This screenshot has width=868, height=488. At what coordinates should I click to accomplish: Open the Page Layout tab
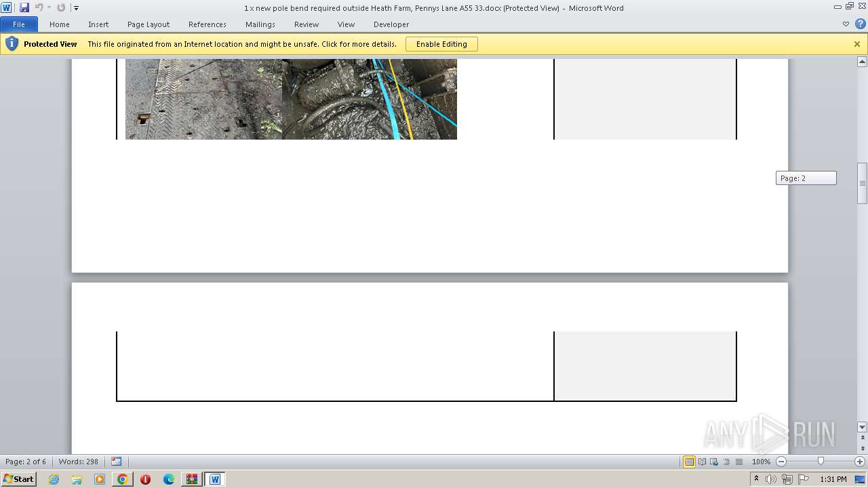tap(149, 24)
